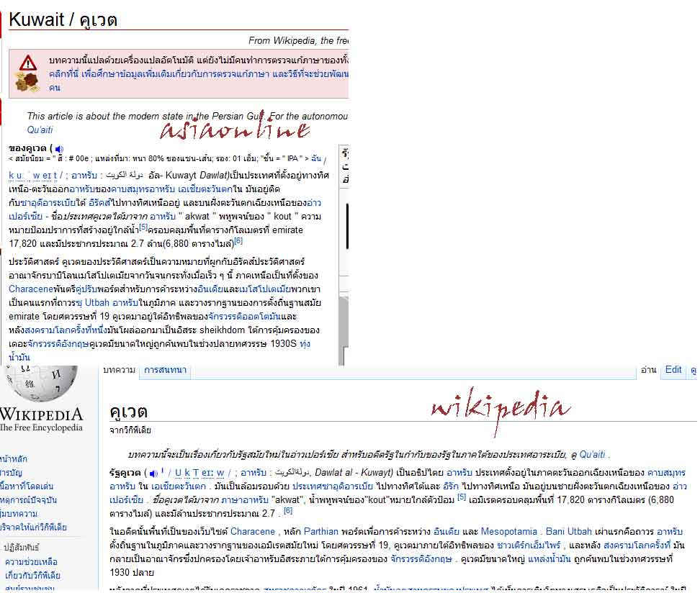
Task: Select the อ่าน read tab
Action: 648,370
